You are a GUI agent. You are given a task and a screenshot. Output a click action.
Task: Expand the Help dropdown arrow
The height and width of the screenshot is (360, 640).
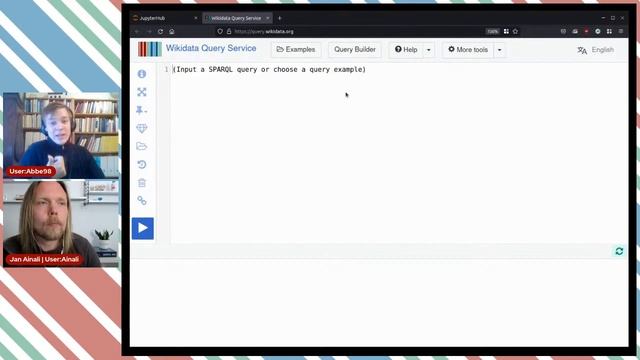tap(429, 50)
